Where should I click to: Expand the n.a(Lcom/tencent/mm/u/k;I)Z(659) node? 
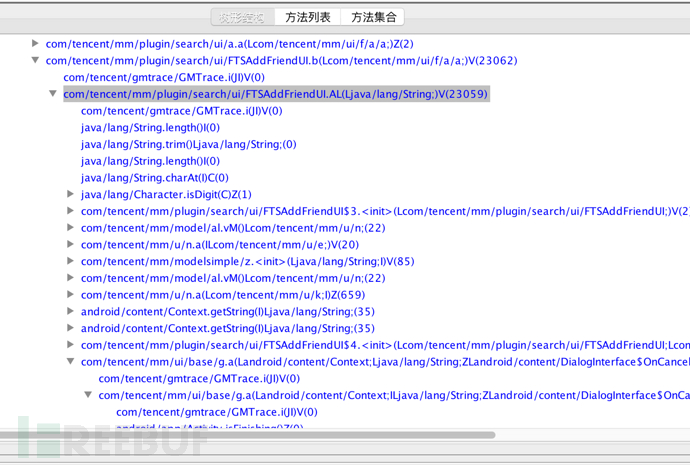(x=70, y=294)
